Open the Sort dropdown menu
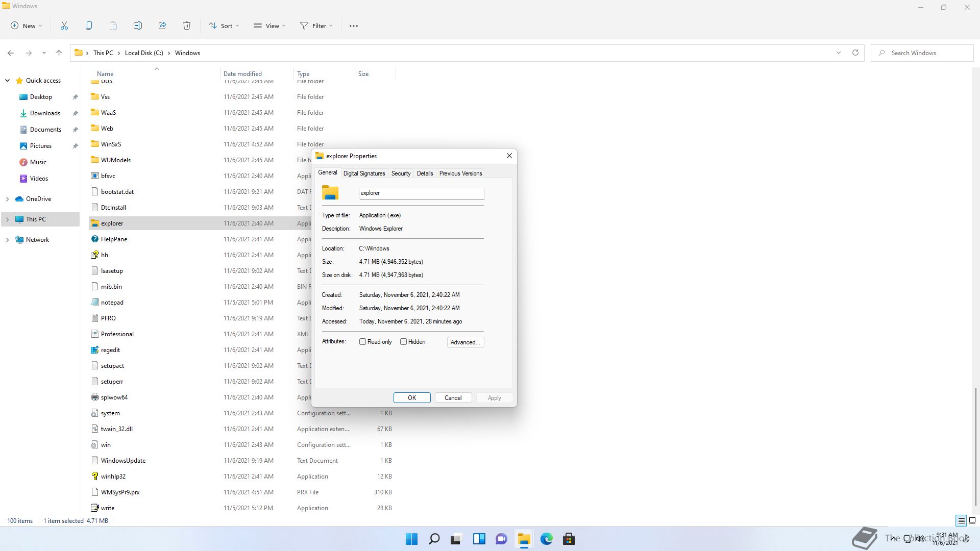The width and height of the screenshot is (980, 551). 224,26
